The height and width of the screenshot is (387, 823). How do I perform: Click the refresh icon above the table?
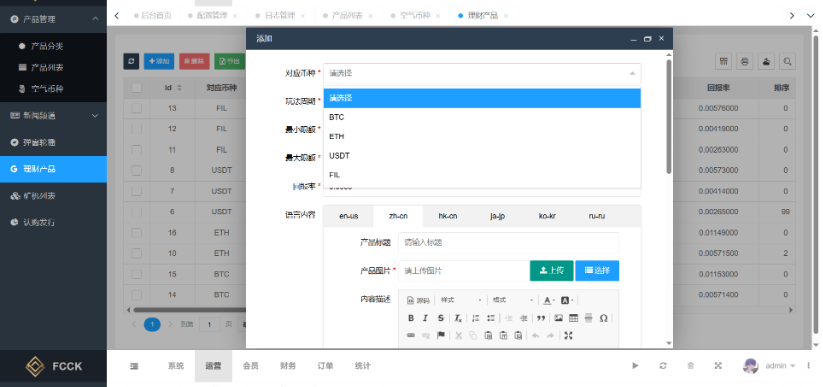tap(131, 61)
